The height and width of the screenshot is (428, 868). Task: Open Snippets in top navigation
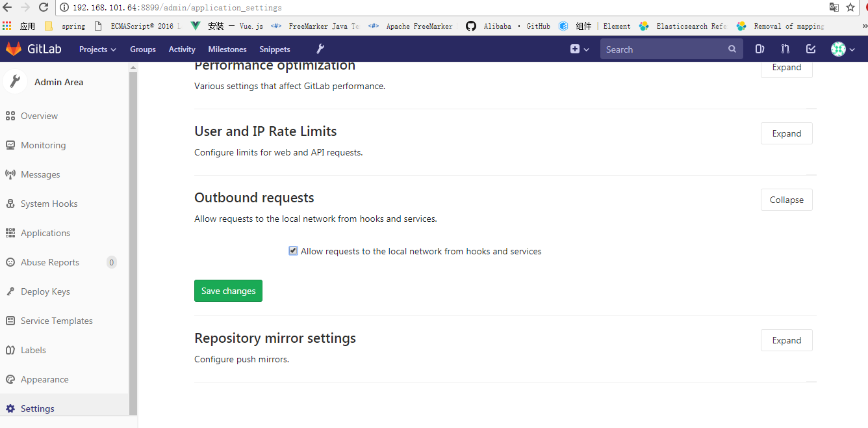[275, 49]
